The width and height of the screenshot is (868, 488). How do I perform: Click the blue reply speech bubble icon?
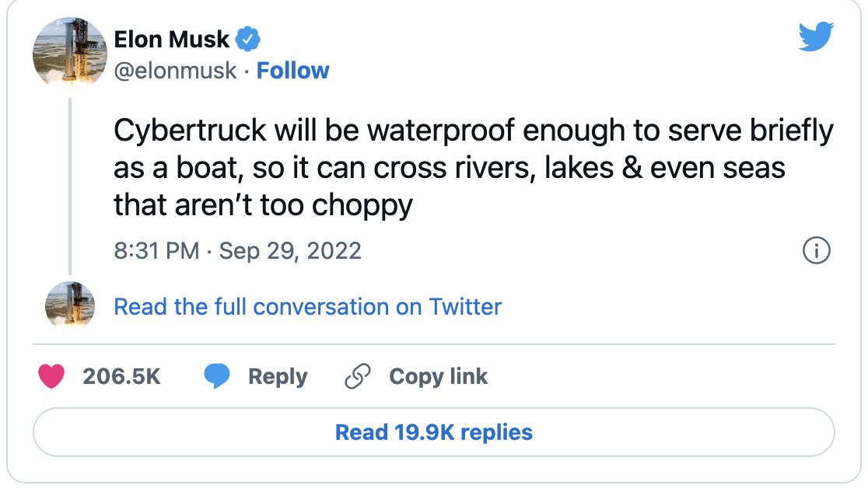click(x=217, y=377)
